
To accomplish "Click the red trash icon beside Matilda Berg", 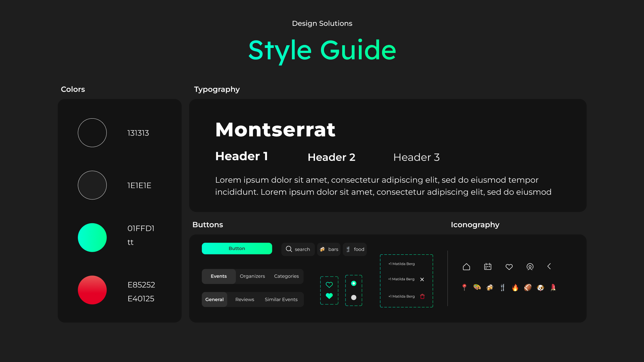I will point(422,296).
